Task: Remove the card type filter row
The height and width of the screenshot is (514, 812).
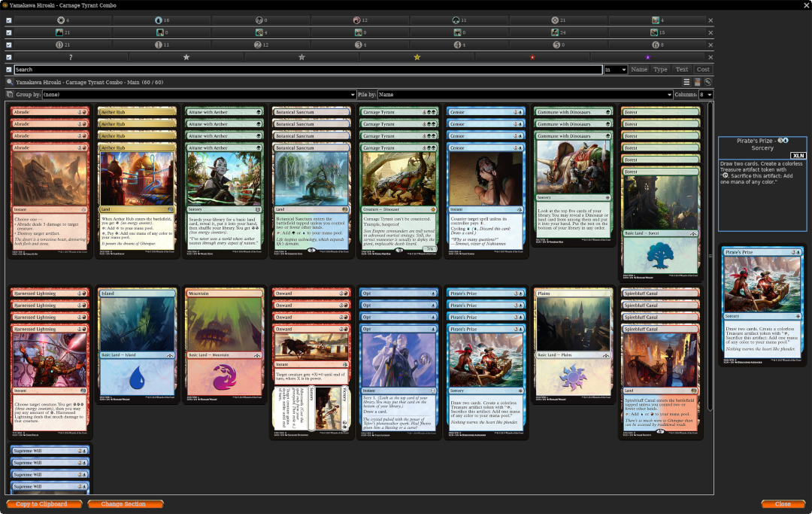Action: point(710,32)
